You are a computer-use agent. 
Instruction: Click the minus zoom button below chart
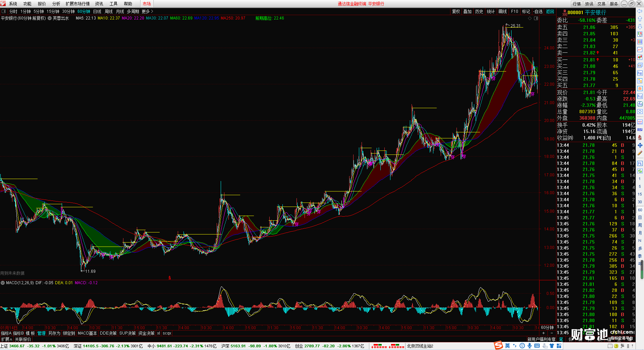point(552,333)
